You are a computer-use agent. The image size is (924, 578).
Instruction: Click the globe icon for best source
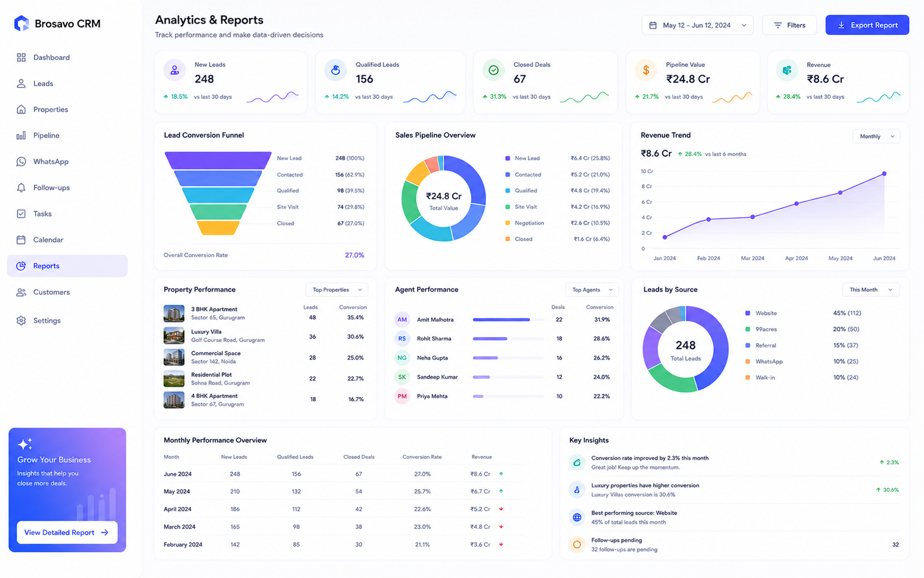tap(577, 517)
